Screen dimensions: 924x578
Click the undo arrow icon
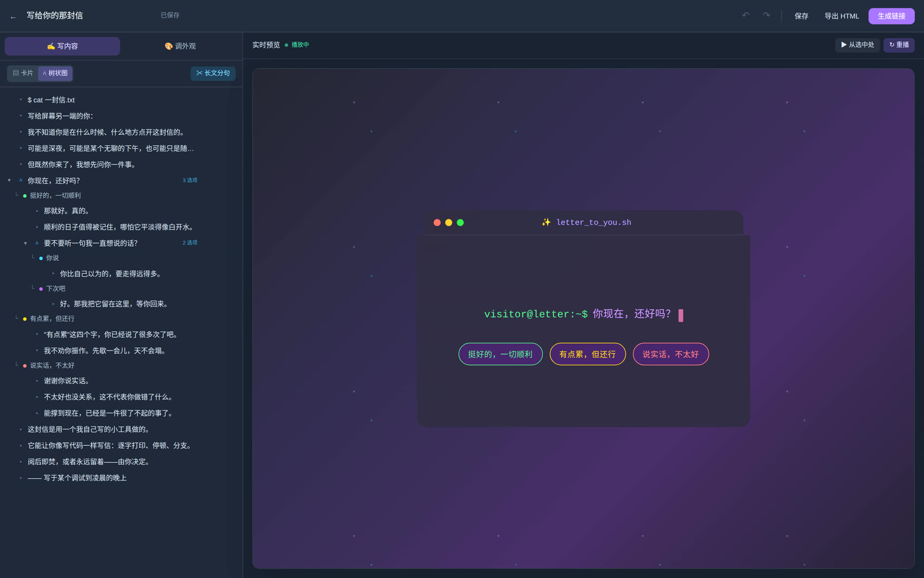point(745,15)
